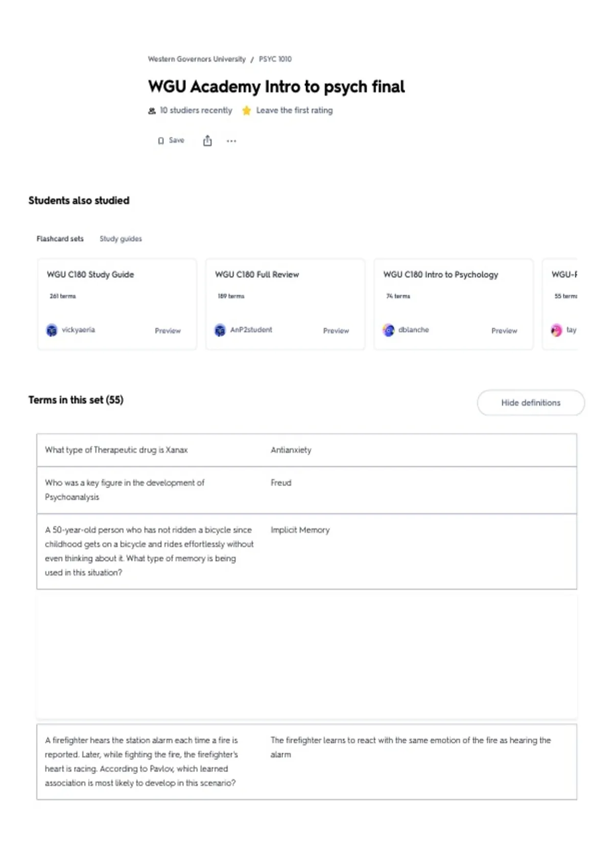Click Leave the first rating link
This screenshot has width=613, height=868.
coord(294,110)
